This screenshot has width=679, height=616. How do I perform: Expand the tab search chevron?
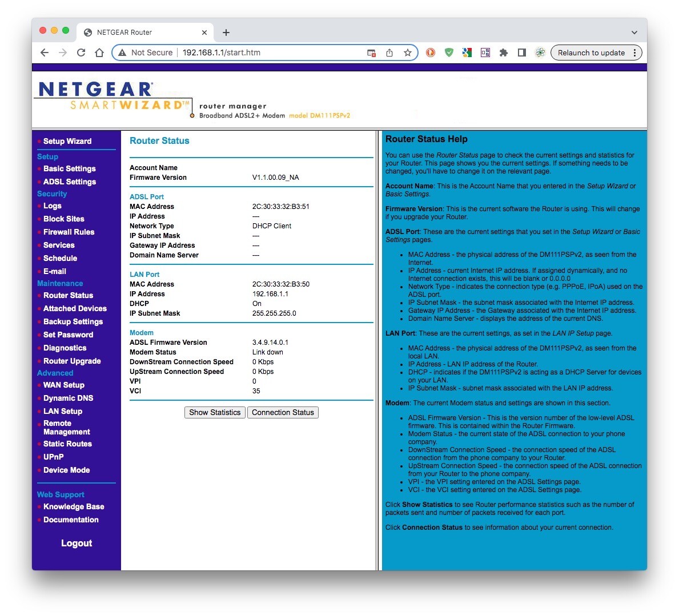[634, 33]
